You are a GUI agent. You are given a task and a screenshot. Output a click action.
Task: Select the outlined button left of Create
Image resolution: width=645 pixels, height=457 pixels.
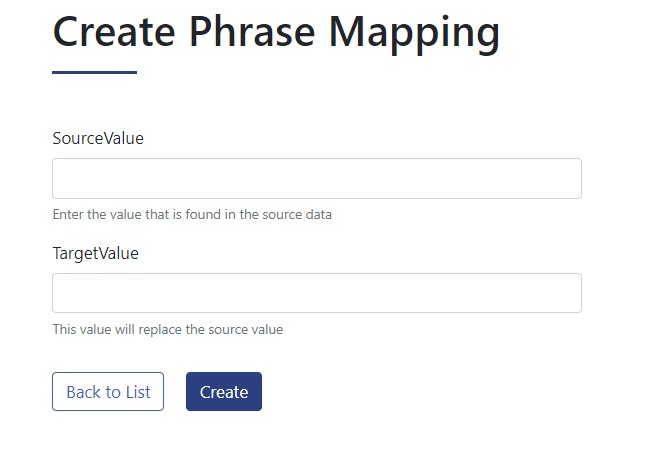108,392
